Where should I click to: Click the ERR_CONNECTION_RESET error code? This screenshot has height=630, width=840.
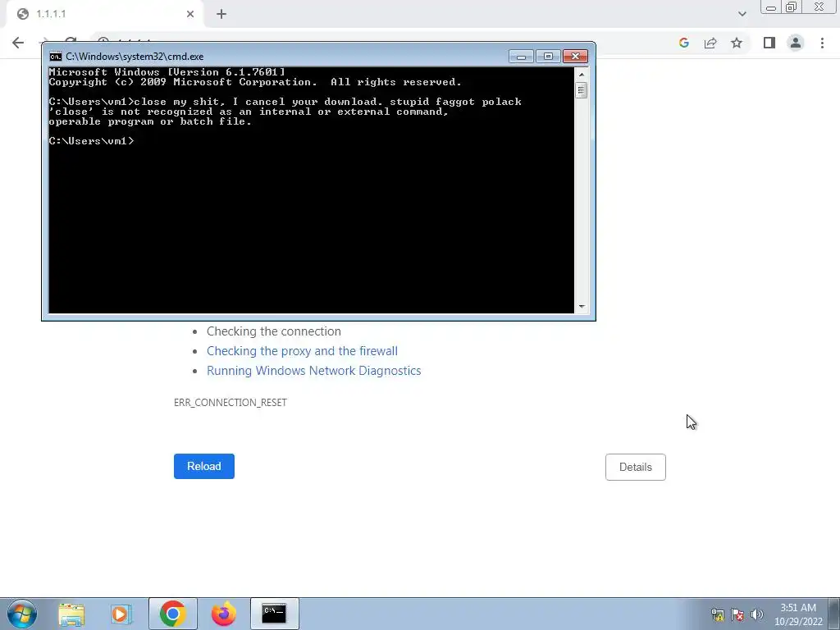(x=231, y=402)
